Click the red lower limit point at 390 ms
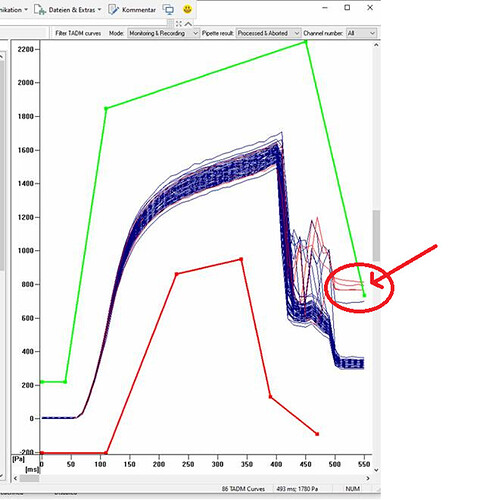 (270, 397)
